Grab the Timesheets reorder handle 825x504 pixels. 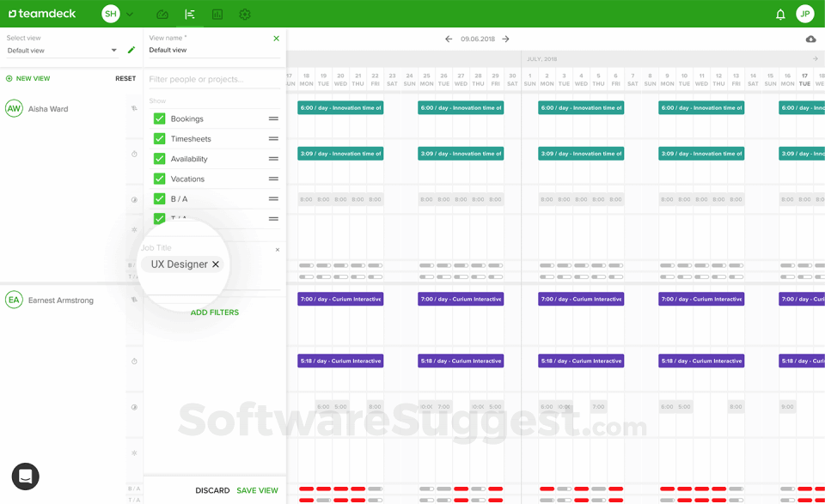click(x=273, y=139)
